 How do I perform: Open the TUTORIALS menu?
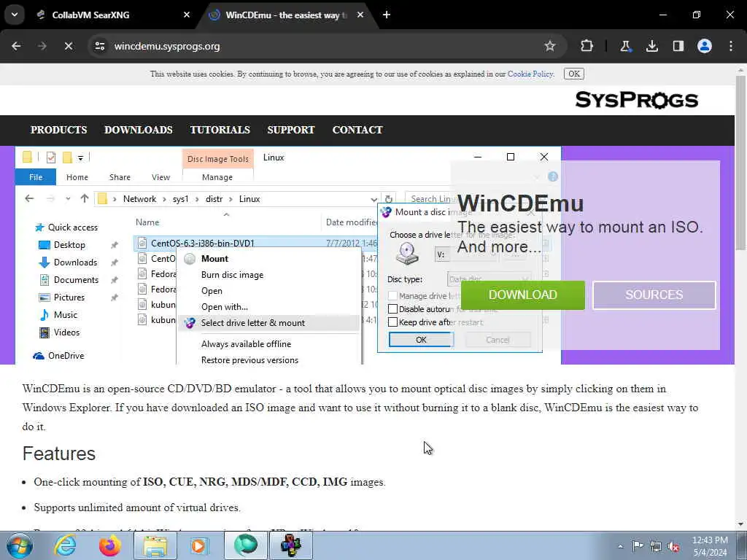tap(220, 130)
